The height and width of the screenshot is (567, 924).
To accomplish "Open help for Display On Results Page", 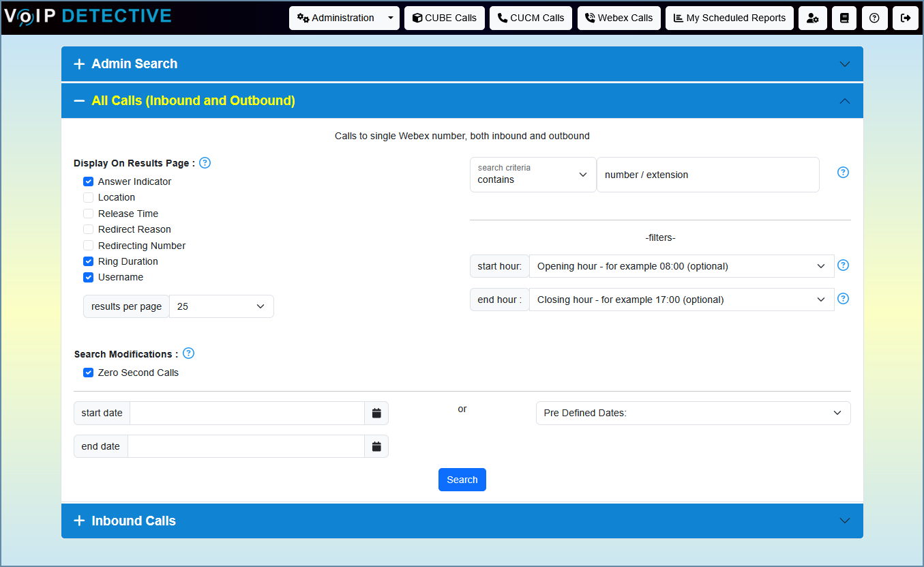I will (205, 163).
